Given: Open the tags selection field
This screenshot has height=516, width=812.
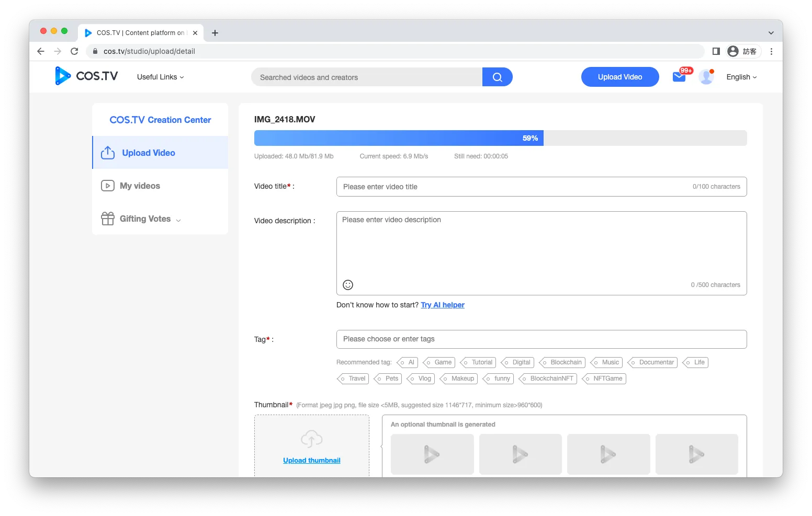Looking at the screenshot, I should pyautogui.click(x=542, y=339).
